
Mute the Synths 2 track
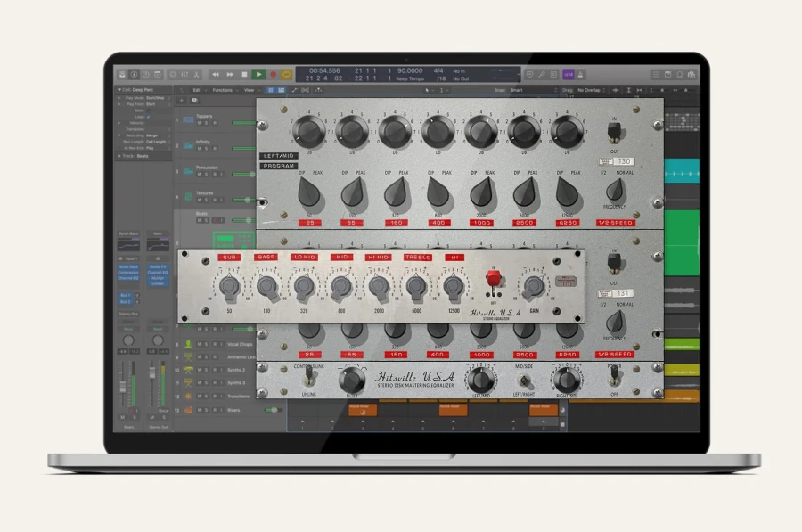click(200, 370)
